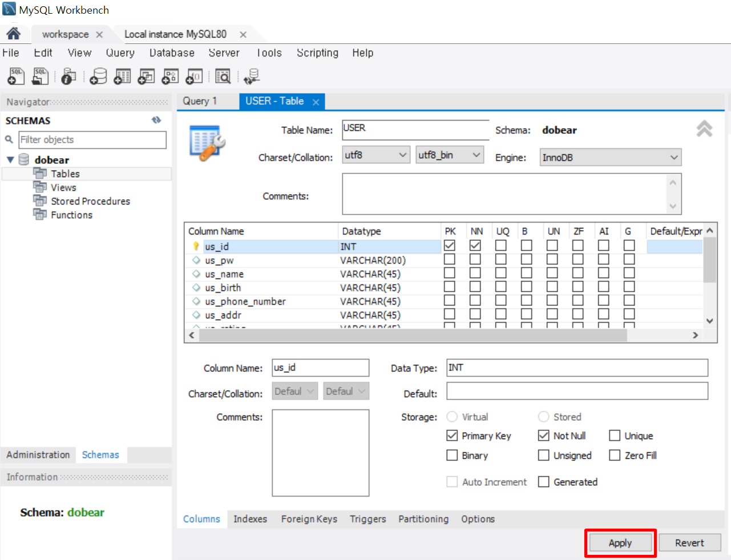Click the Views folder icon
Image resolution: width=731 pixels, height=560 pixels.
click(x=40, y=187)
